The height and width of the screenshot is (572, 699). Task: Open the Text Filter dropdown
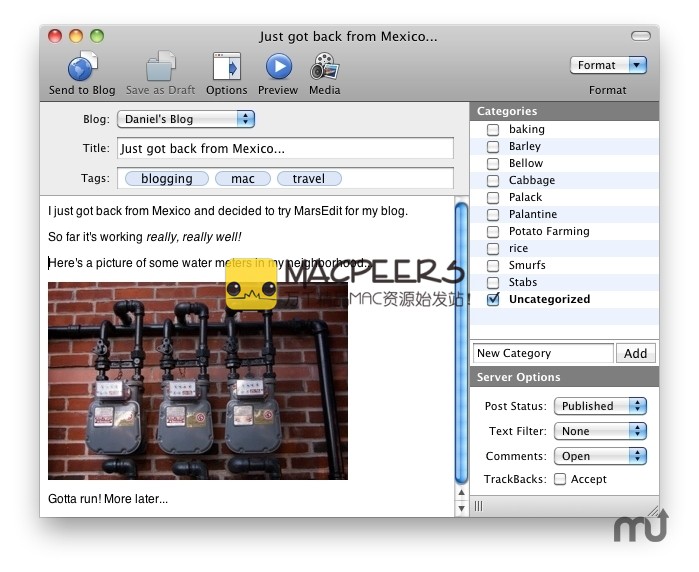pyautogui.click(x=600, y=432)
